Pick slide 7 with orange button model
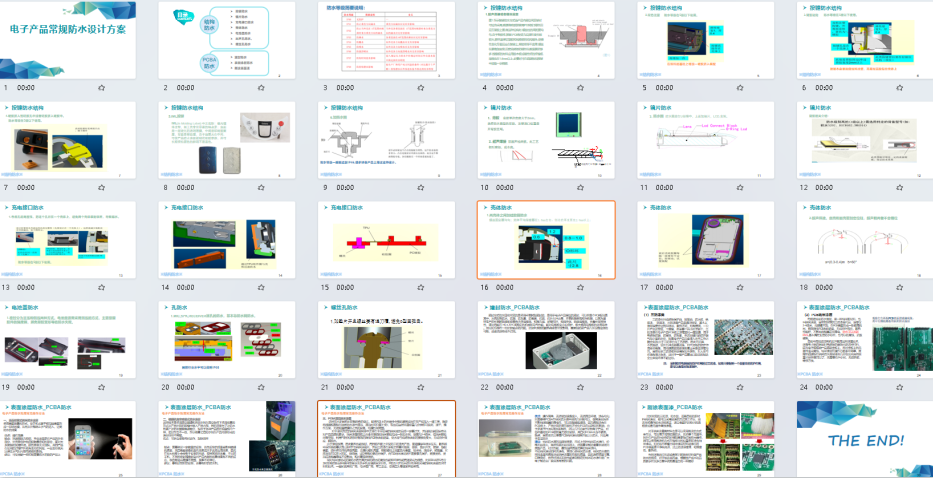The height and width of the screenshot is (478, 933). click(67, 140)
